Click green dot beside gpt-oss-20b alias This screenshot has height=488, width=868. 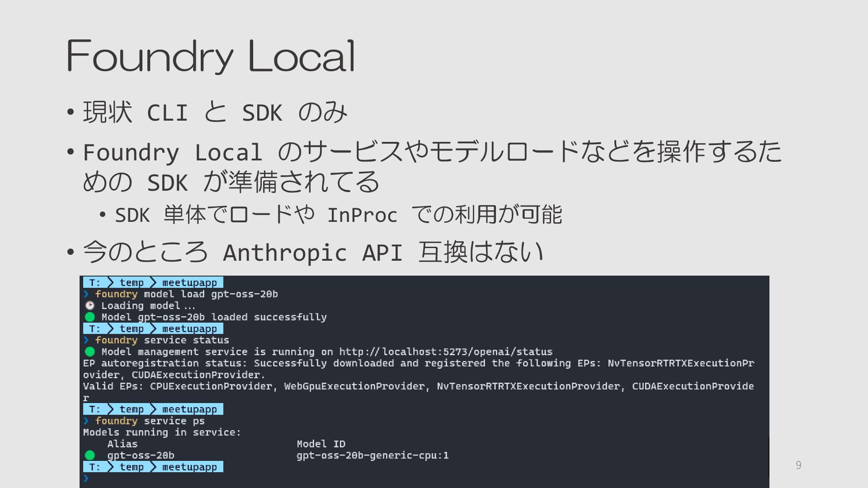90,455
